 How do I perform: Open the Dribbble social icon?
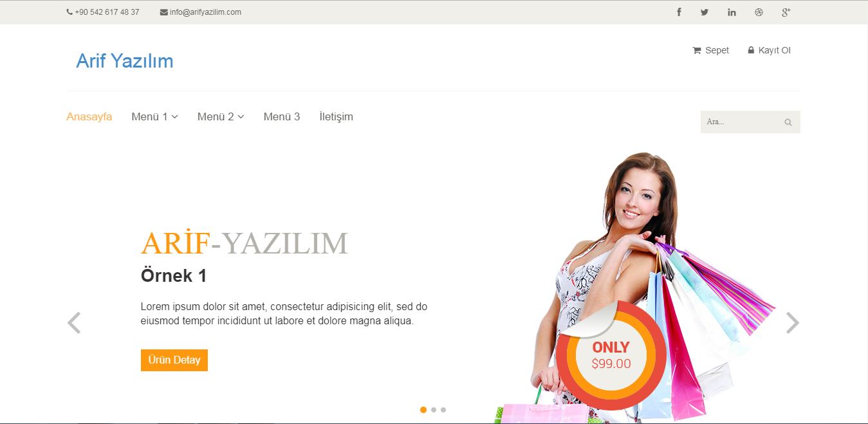759,12
